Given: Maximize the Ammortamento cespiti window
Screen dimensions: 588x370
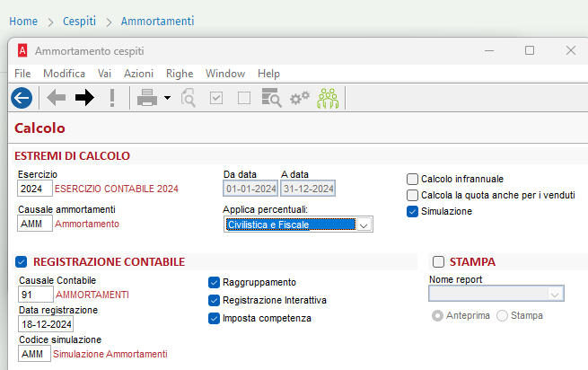Looking at the screenshot, I should pyautogui.click(x=530, y=50).
